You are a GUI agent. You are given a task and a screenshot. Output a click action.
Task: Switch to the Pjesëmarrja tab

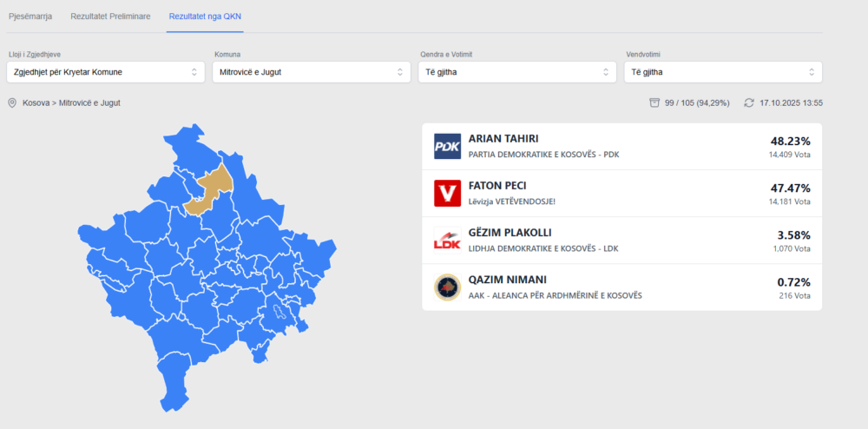[x=30, y=16]
